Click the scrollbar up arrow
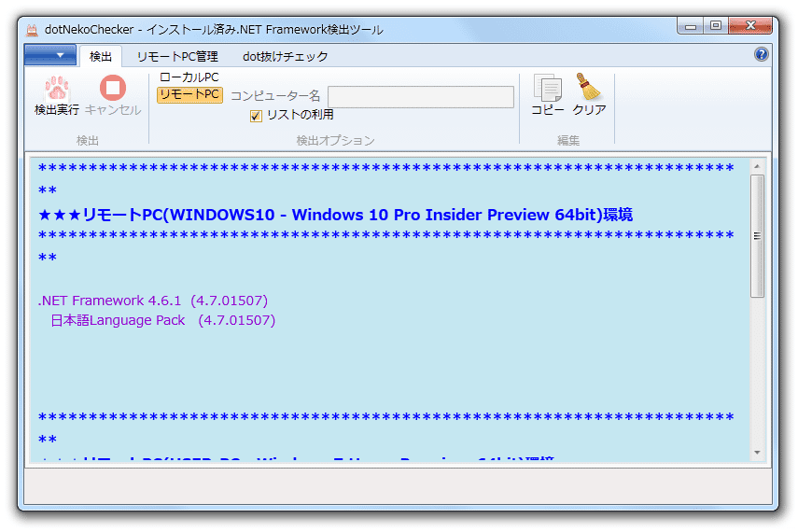798x532 pixels. pyautogui.click(x=757, y=166)
